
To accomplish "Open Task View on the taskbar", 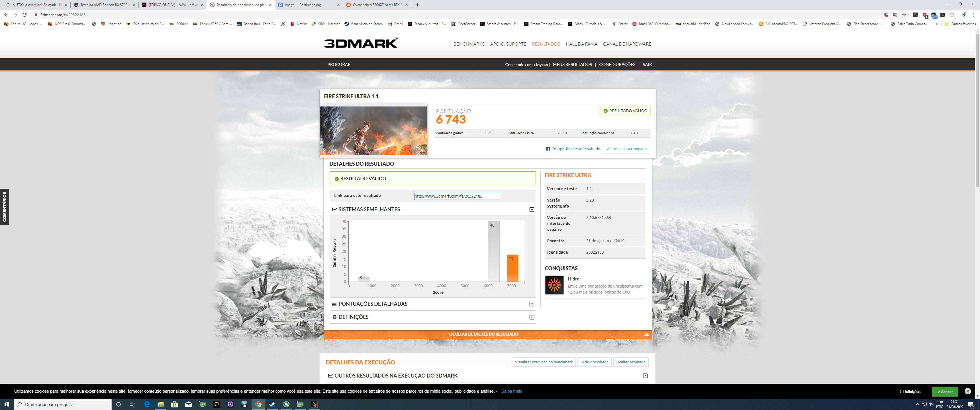I will click(132, 404).
